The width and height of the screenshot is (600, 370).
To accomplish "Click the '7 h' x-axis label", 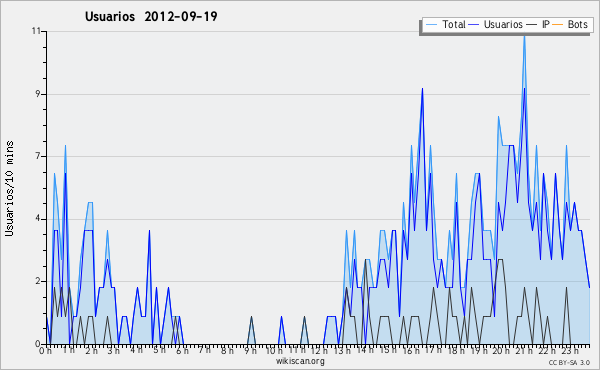I will (205, 349).
